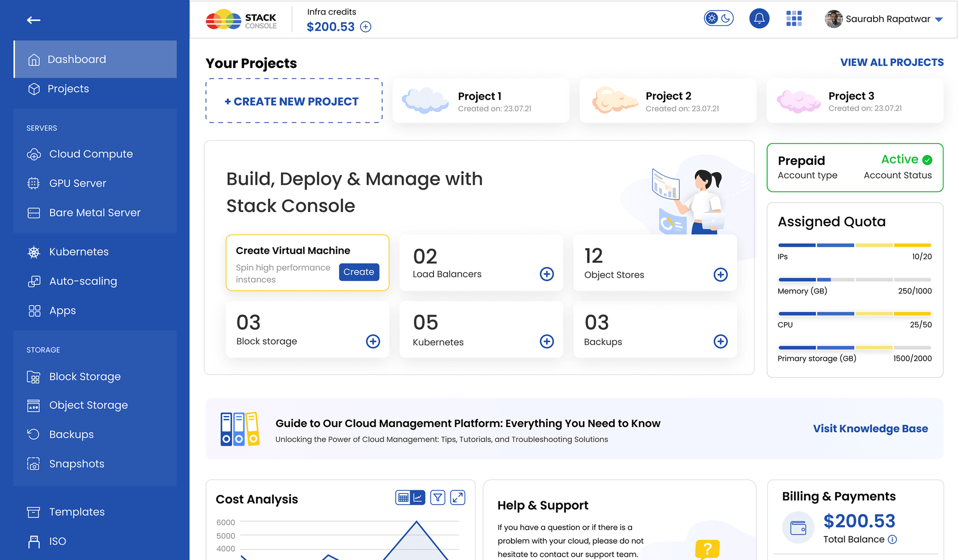959x560 pixels.
Task: Open the Visit Knowledge Base link
Action: click(x=870, y=428)
